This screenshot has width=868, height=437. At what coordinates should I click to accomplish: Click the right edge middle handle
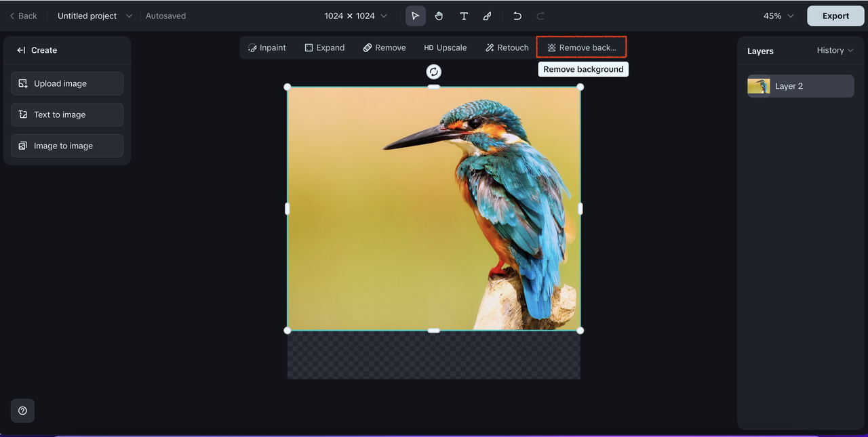[x=580, y=209]
